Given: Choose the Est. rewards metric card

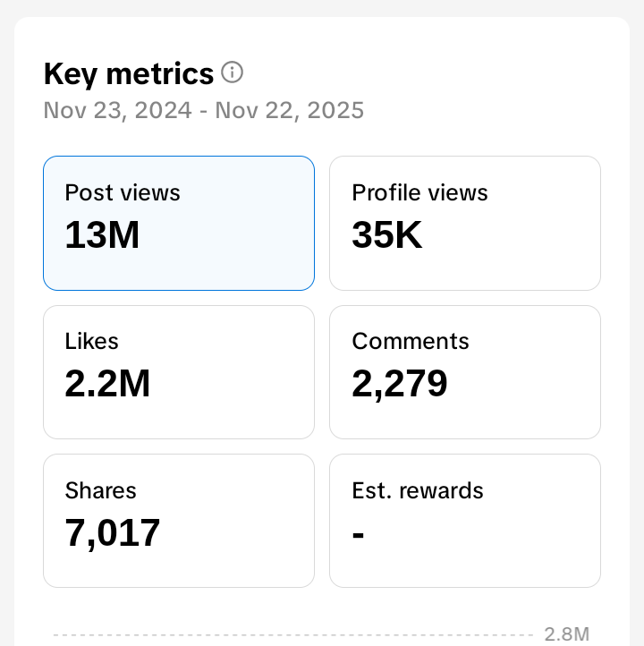Looking at the screenshot, I should click(465, 521).
